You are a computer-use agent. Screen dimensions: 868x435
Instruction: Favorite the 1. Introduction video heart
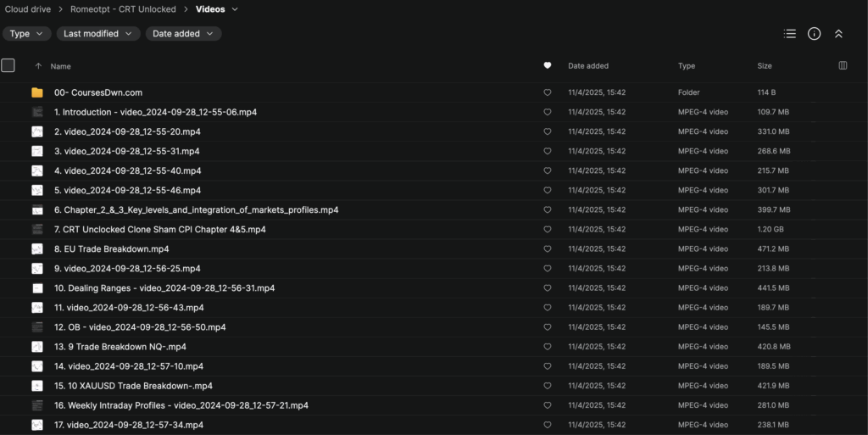coord(548,112)
